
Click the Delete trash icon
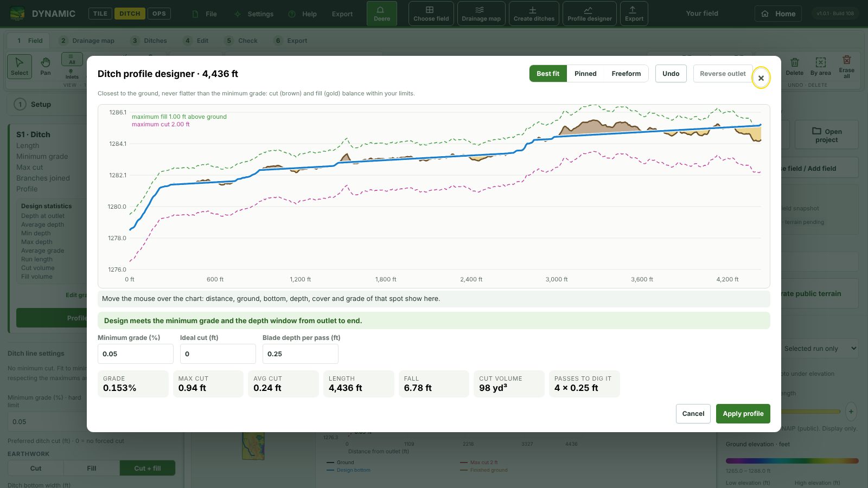tap(795, 66)
